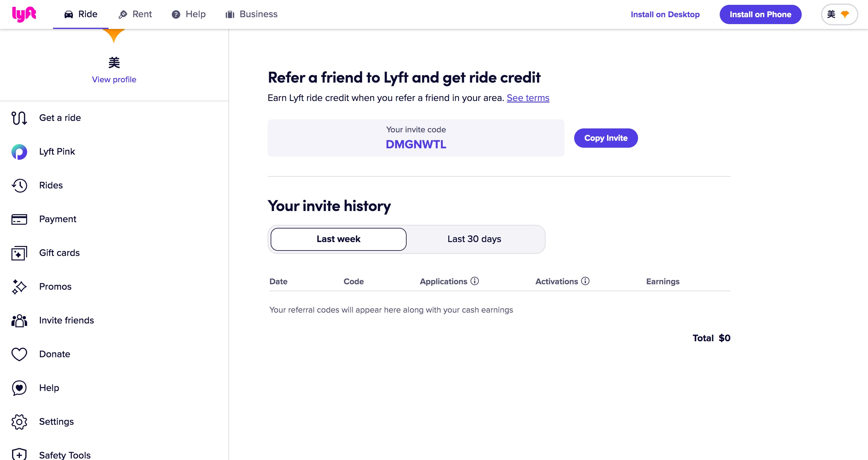This screenshot has width=868, height=460.
Task: Open Rides history clock icon
Action: [19, 185]
